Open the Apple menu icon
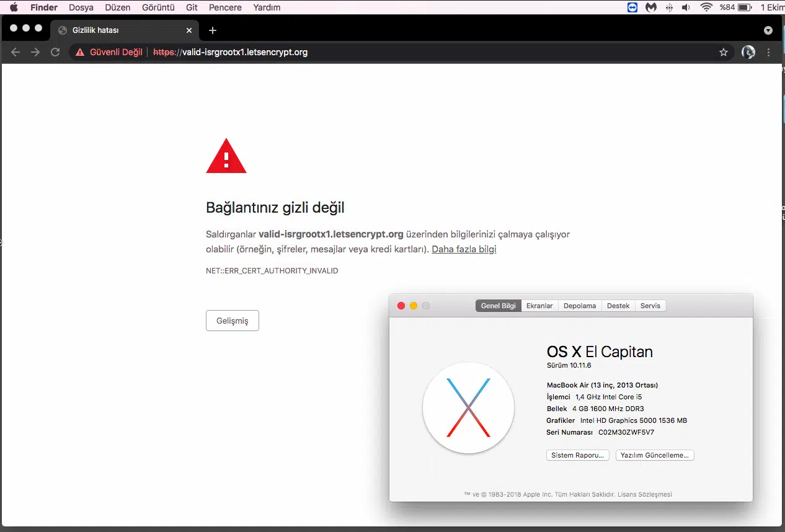Viewport: 785px width, 532px height. (14, 7)
